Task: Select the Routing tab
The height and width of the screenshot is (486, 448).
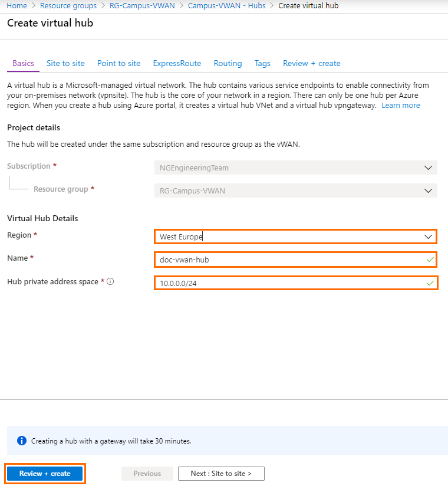Action: click(x=228, y=63)
